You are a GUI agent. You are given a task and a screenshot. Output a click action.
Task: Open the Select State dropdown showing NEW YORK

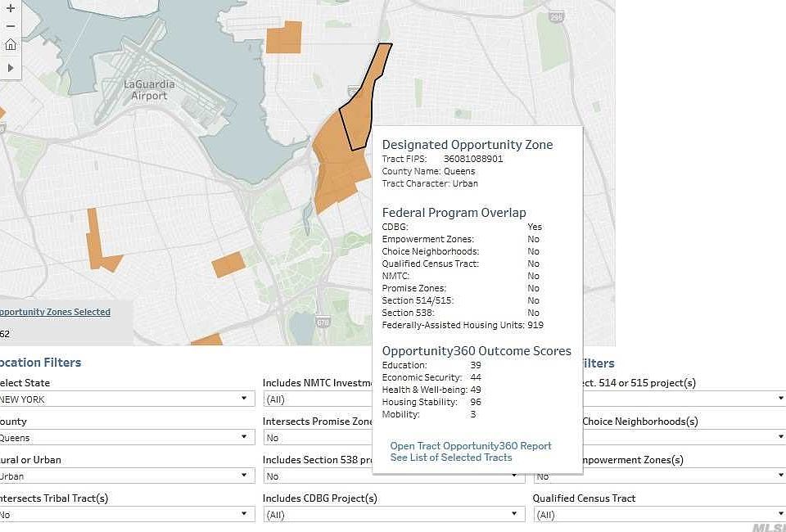[x=128, y=399]
